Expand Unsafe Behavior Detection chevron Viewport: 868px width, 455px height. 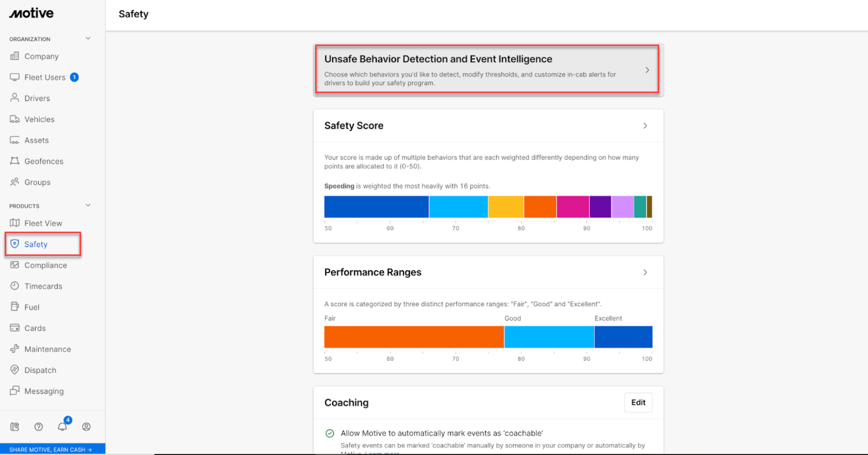(647, 70)
